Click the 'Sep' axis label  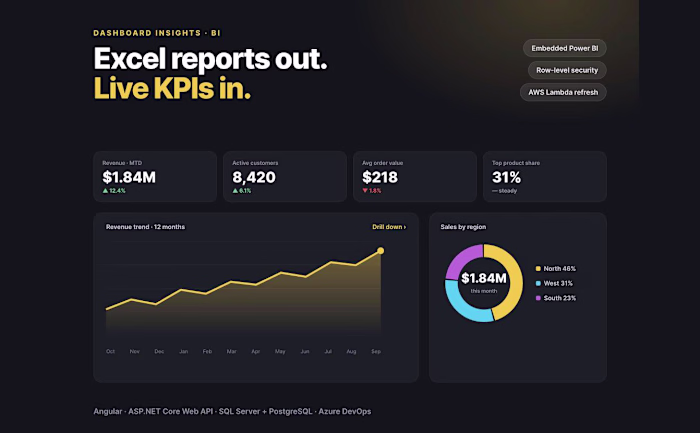[x=376, y=351]
